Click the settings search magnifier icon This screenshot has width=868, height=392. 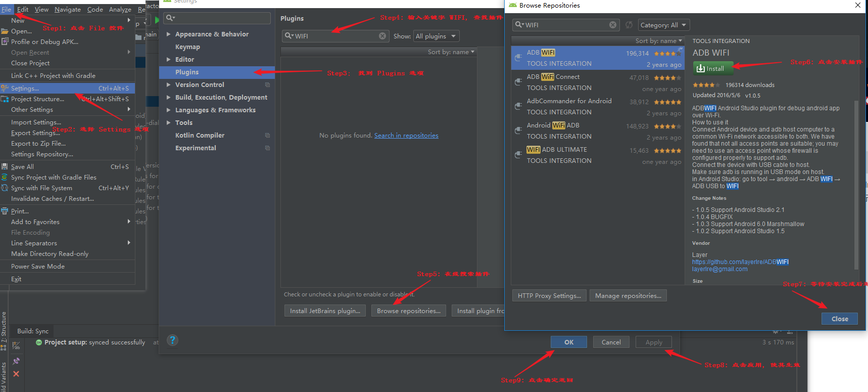[170, 18]
